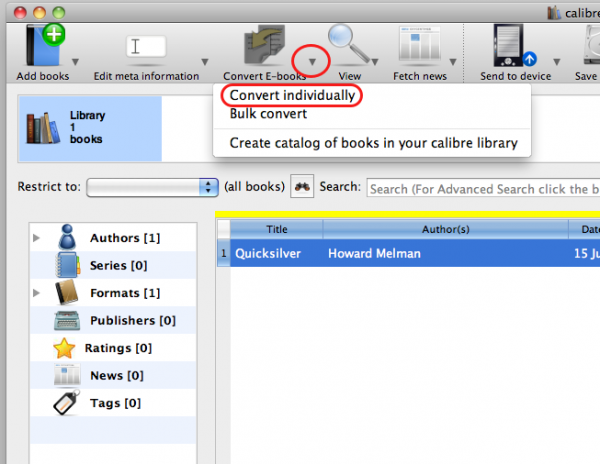This screenshot has height=464, width=600.
Task: Open the Add books dropdown arrow
Action: coord(75,62)
